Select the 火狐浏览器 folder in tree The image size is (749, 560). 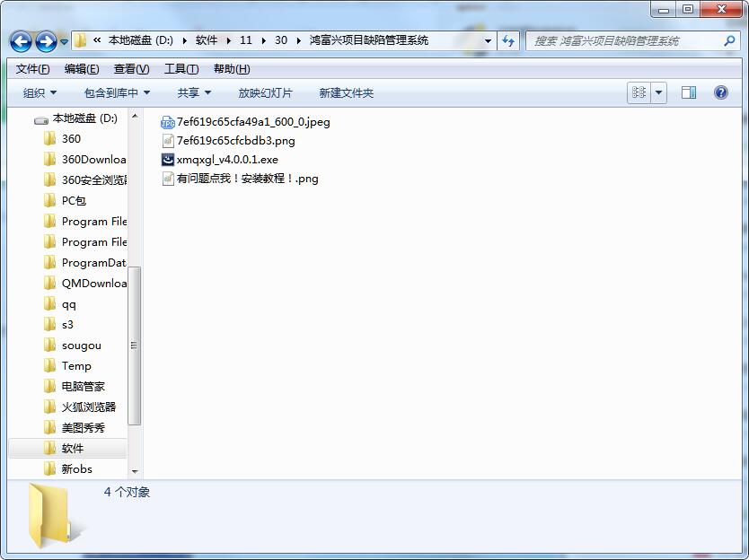click(x=88, y=407)
